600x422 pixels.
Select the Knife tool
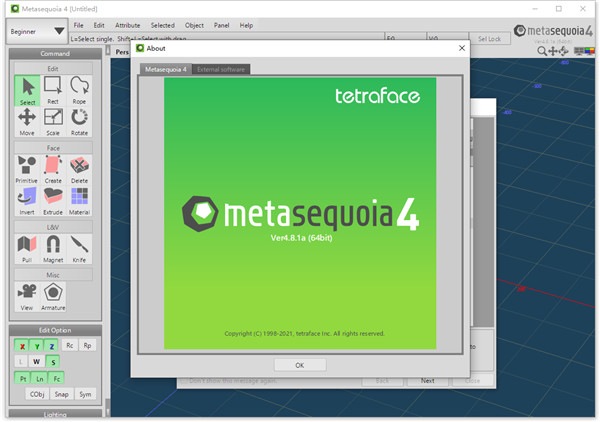click(x=79, y=249)
